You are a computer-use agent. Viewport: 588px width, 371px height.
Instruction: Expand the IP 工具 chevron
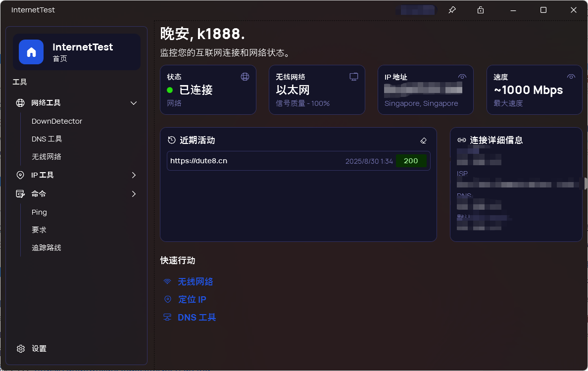(x=134, y=175)
